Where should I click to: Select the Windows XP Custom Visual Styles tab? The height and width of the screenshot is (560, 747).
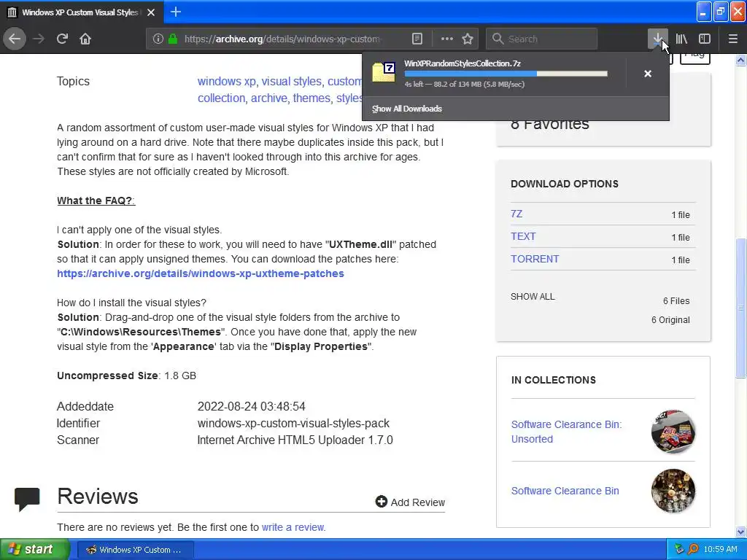pos(82,12)
